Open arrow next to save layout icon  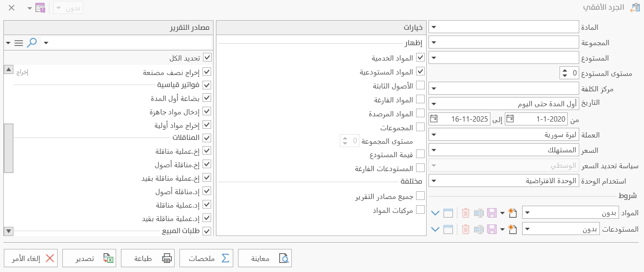point(29,8)
